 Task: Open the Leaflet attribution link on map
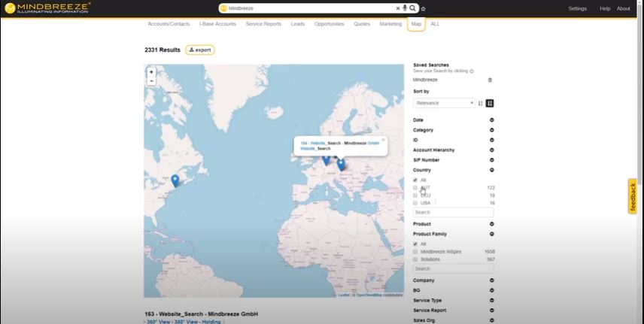(x=344, y=295)
